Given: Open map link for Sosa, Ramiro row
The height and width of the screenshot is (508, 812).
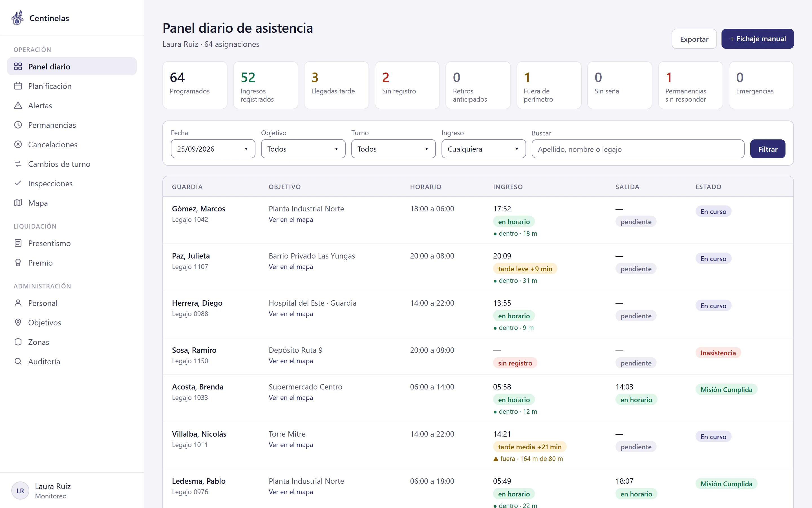Looking at the screenshot, I should pos(291,361).
